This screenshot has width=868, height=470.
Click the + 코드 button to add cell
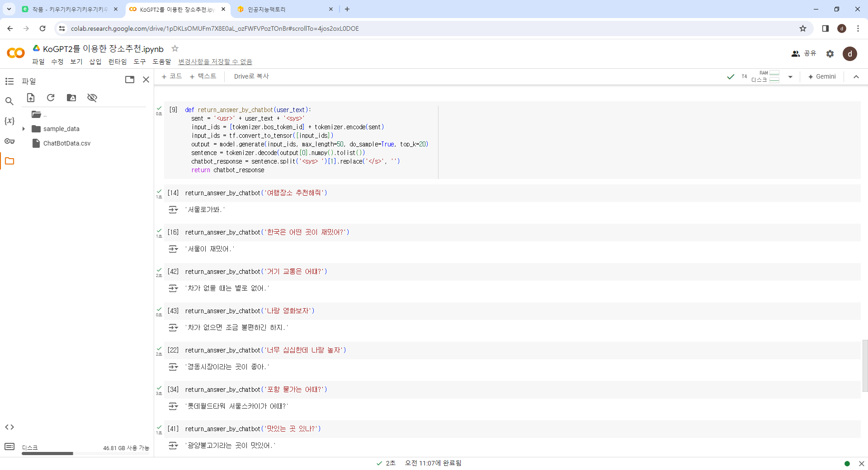point(172,76)
